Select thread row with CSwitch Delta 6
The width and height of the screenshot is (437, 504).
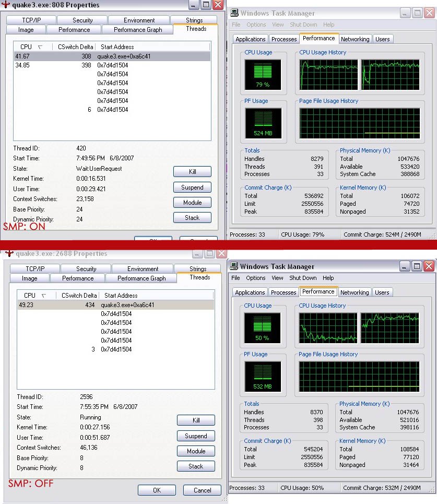112,109
